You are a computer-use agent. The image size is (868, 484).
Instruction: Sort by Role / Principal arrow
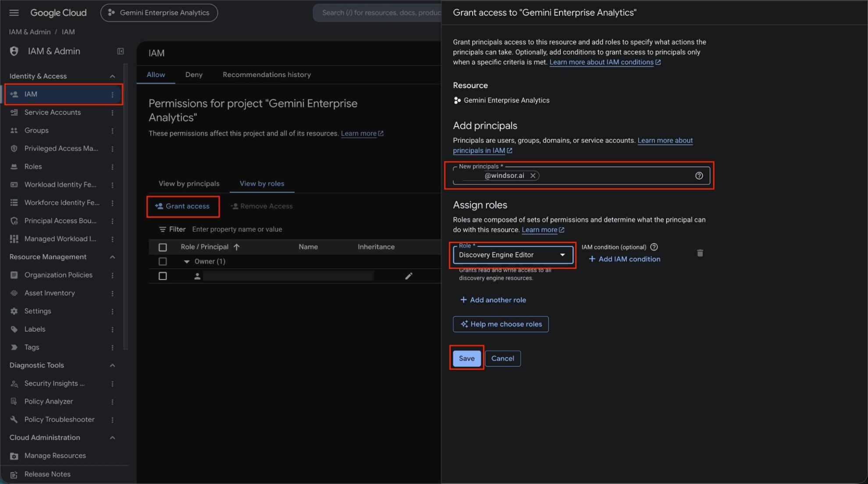(237, 247)
